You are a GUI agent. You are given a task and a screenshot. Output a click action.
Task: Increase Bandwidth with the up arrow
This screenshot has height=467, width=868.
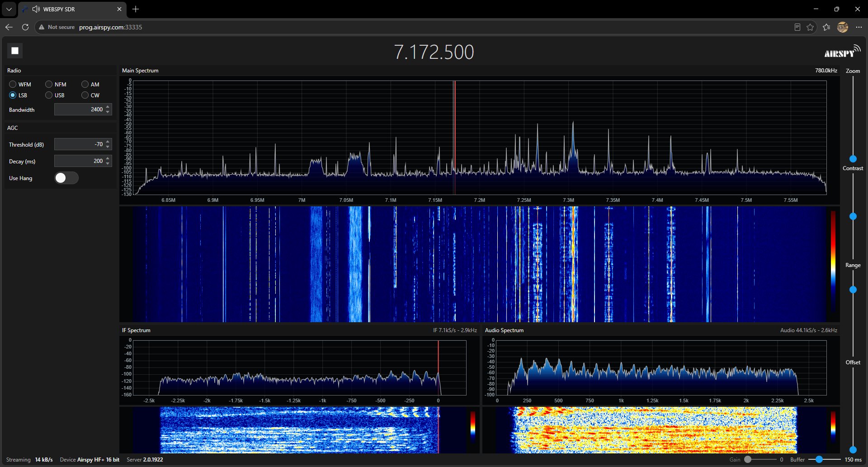108,107
